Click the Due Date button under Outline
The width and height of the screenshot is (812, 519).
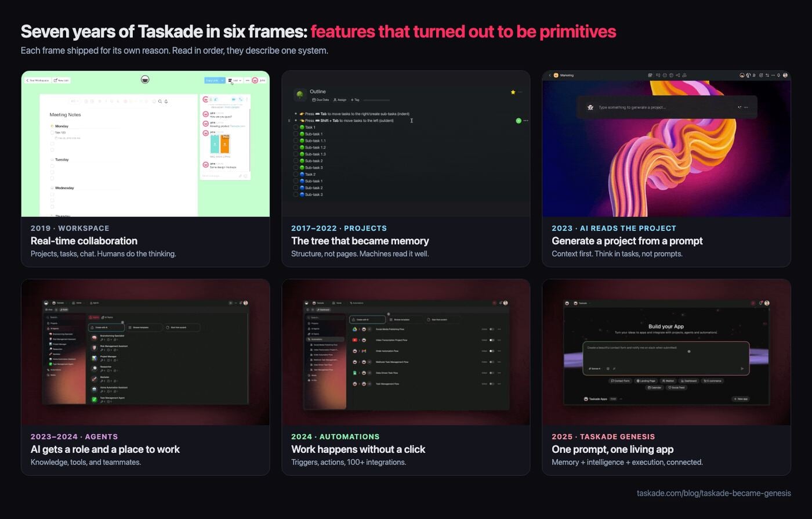click(x=321, y=100)
